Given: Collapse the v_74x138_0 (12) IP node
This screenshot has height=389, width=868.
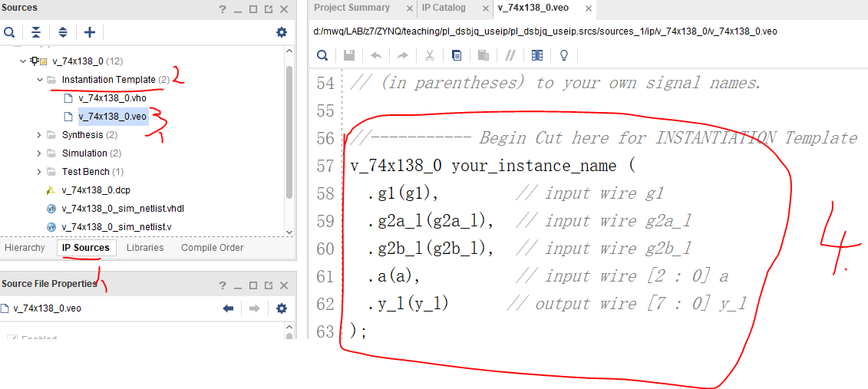Looking at the screenshot, I should point(23,61).
